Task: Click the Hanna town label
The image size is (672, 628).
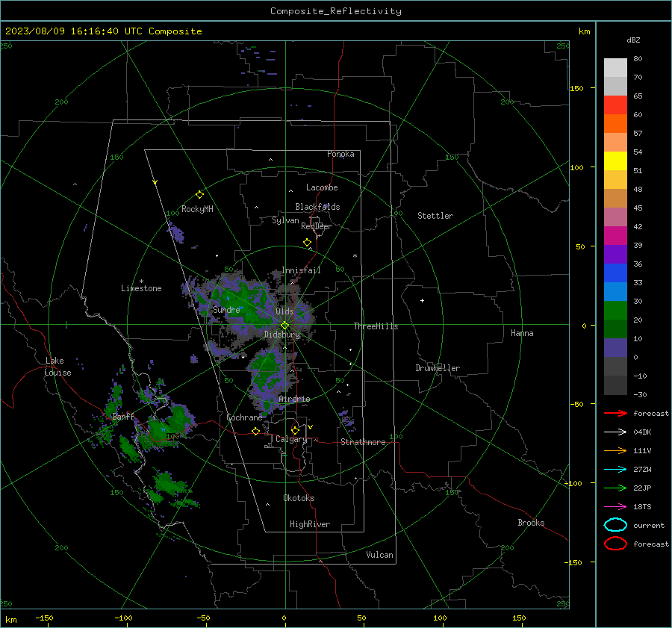Action: coord(522,333)
